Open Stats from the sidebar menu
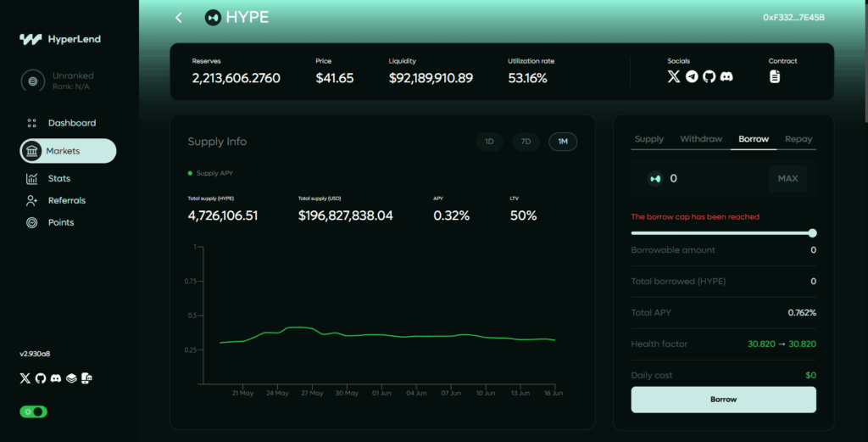The width and height of the screenshot is (868, 442). pos(59,178)
